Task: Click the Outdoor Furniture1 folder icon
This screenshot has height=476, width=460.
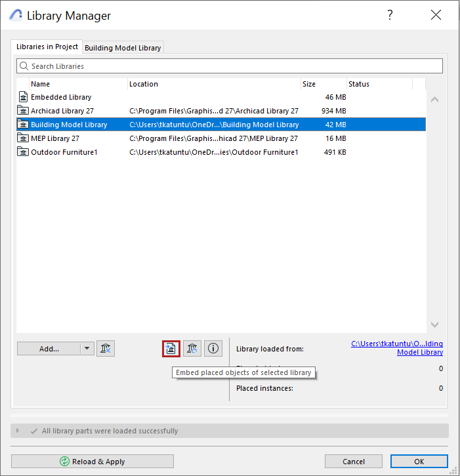Action: click(x=23, y=152)
